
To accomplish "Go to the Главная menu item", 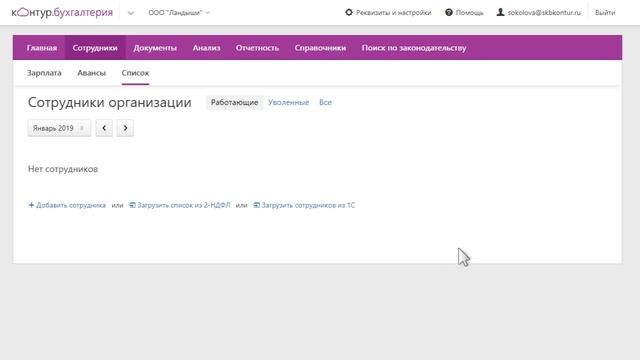I will pos(42,48).
